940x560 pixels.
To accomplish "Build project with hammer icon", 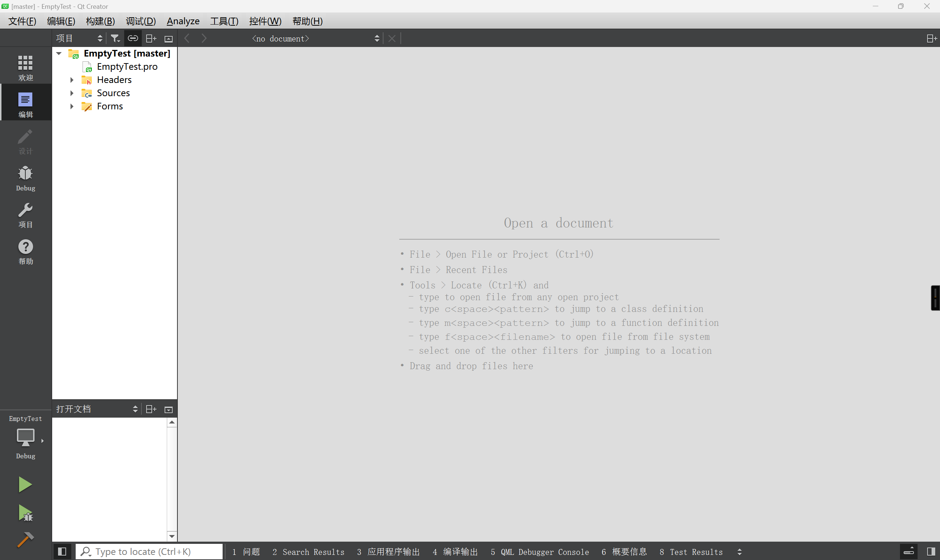I will tap(25, 539).
